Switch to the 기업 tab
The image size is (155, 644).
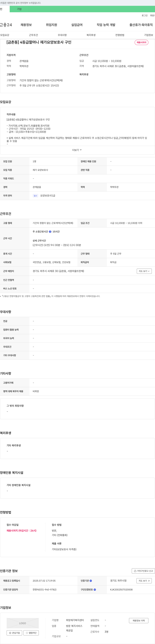tap(19, 9)
